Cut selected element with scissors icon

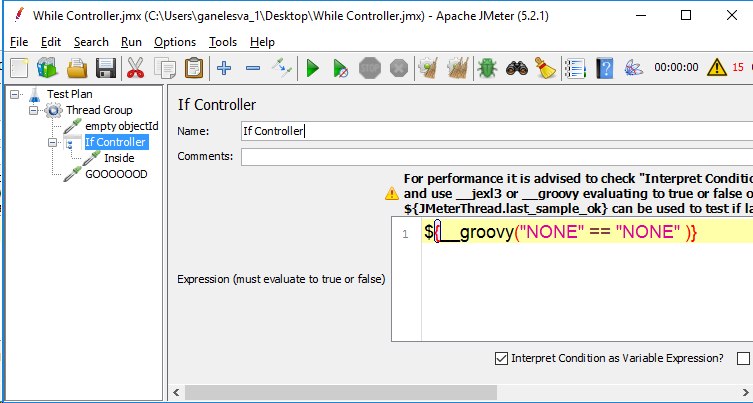pos(136,68)
